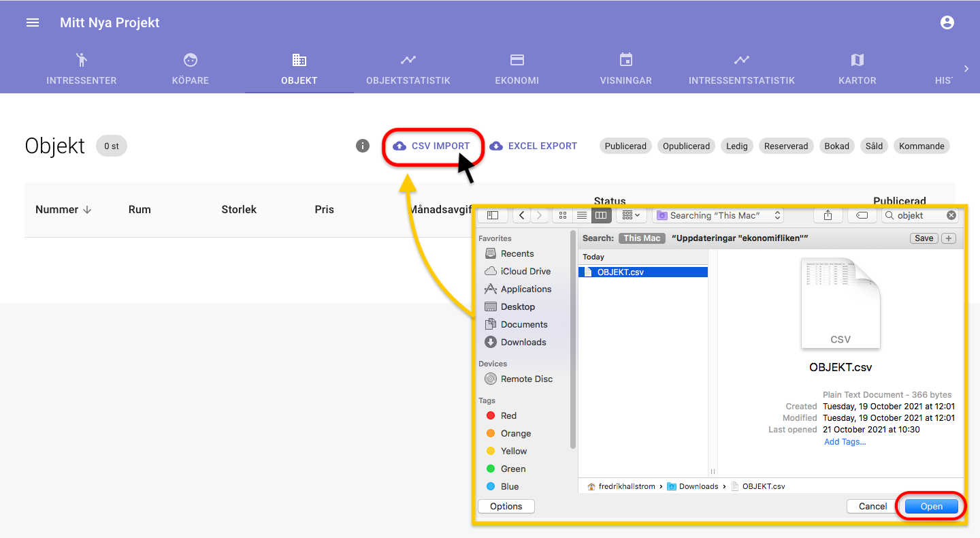Expand the group-by view options dropdown
The image size is (980, 538).
point(631,215)
